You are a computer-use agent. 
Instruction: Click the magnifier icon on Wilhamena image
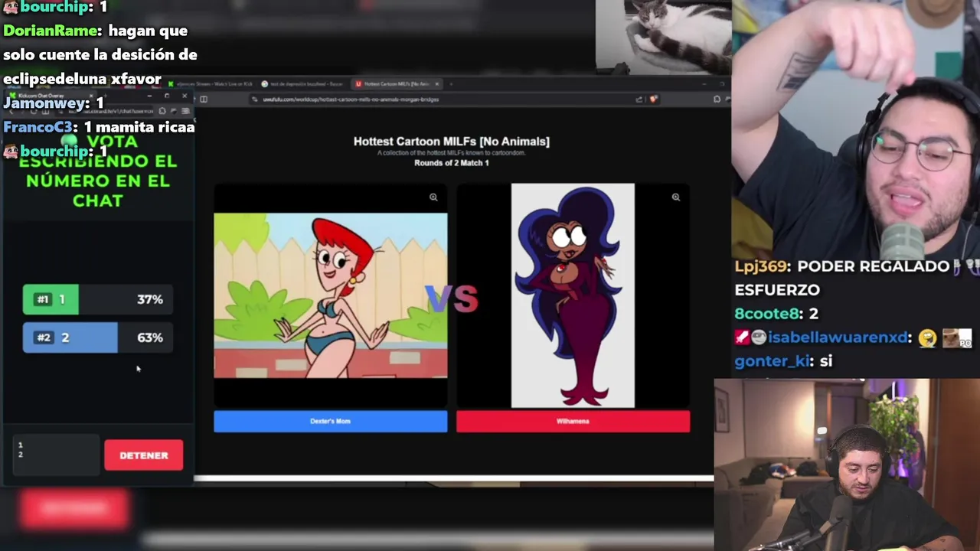(676, 197)
